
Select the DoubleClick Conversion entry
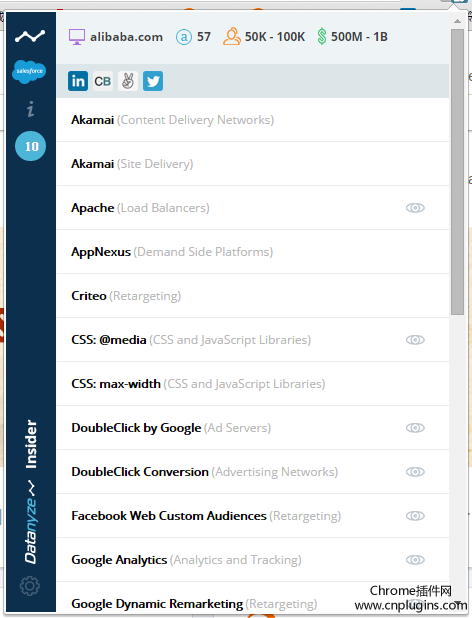point(253,472)
